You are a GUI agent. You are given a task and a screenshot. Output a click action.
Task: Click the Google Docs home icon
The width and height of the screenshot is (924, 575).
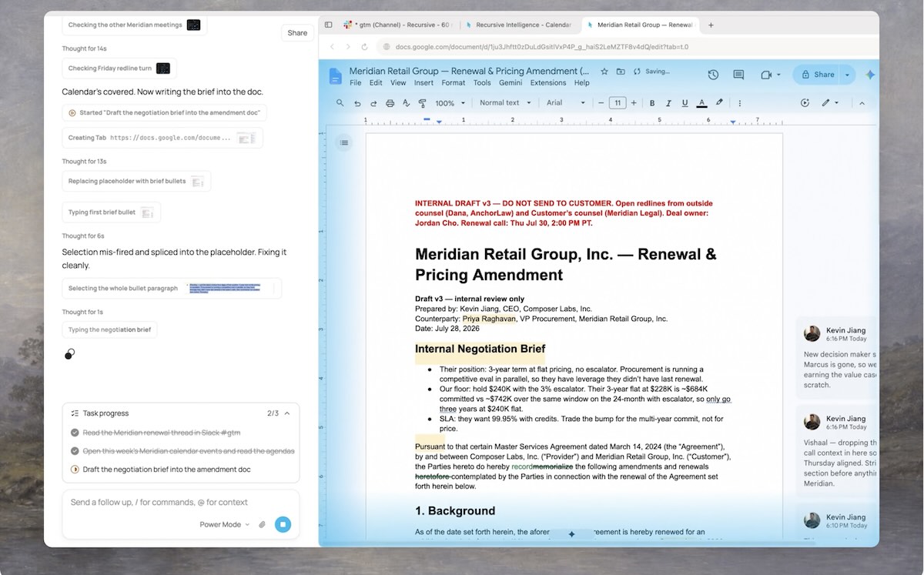(x=335, y=75)
